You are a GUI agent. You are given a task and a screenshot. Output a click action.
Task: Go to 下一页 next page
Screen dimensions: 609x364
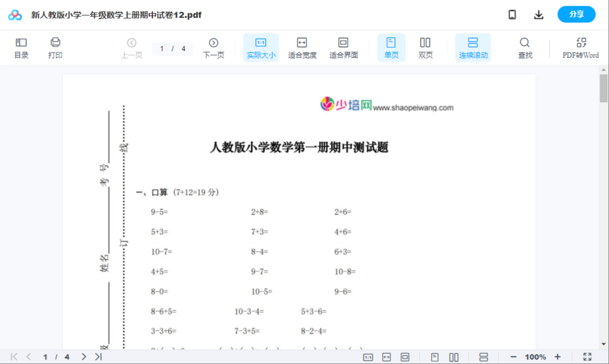pyautogui.click(x=214, y=47)
